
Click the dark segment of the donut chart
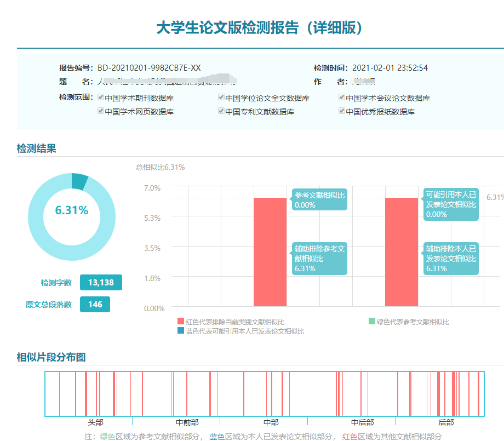pyautogui.click(x=79, y=181)
